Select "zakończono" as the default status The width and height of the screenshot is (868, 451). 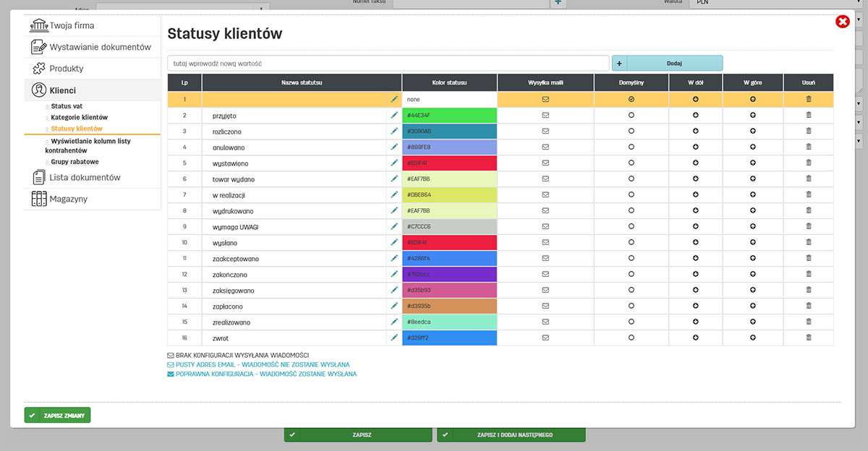click(x=631, y=274)
